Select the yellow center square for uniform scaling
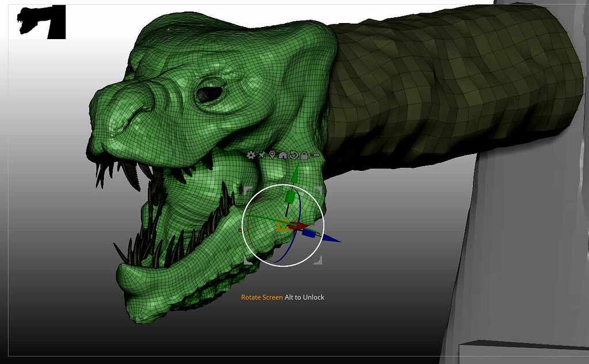 [x=281, y=225]
